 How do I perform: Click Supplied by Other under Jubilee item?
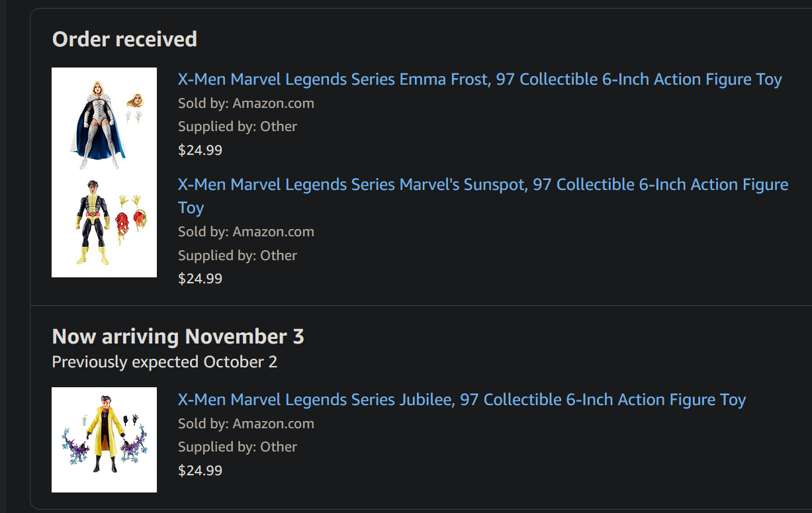(x=237, y=447)
